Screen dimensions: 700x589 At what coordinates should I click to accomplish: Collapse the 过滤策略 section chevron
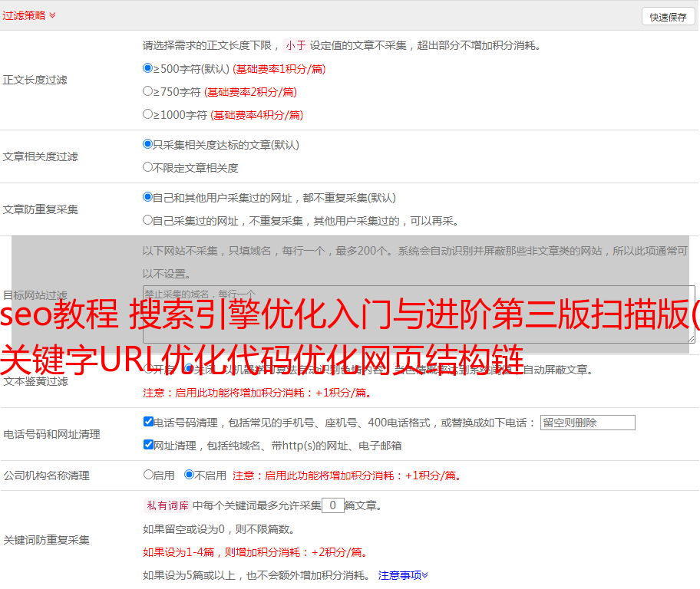pos(52,15)
